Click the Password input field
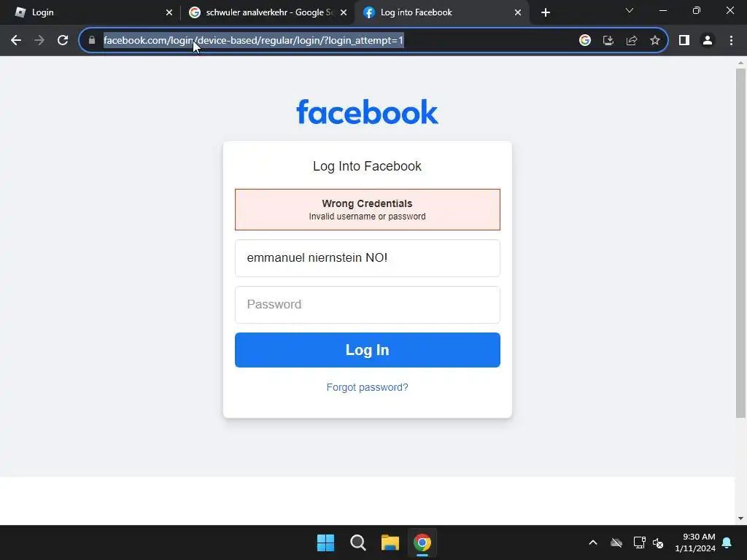The image size is (747, 560). pyautogui.click(x=368, y=305)
